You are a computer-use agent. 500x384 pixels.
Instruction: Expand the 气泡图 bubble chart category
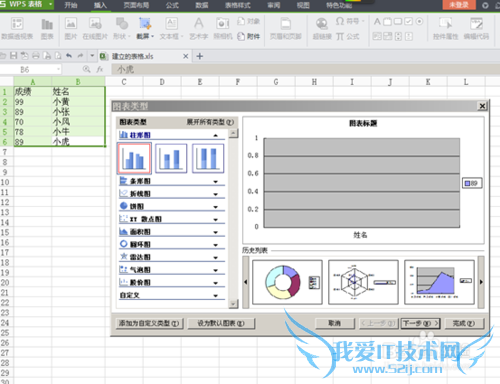pyautogui.click(x=216, y=270)
